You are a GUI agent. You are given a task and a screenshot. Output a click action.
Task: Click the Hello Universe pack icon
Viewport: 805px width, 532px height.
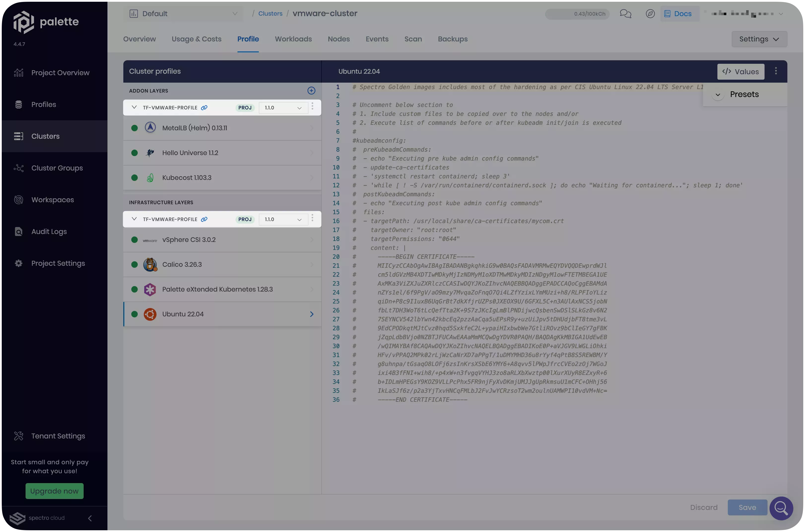click(150, 153)
